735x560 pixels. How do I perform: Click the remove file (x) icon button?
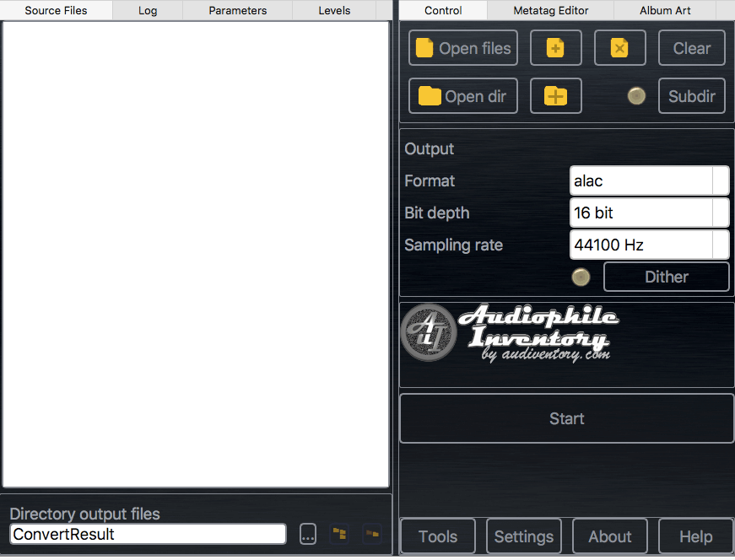point(619,48)
